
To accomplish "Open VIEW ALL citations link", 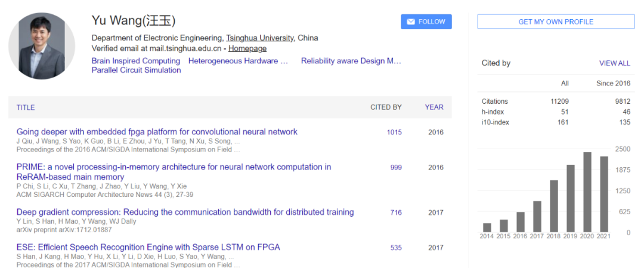I will pyautogui.click(x=614, y=63).
